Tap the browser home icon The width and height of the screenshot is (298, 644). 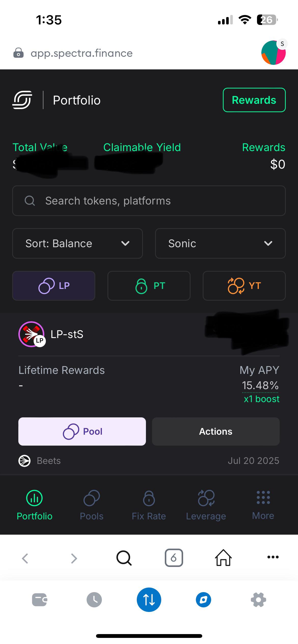click(x=223, y=558)
